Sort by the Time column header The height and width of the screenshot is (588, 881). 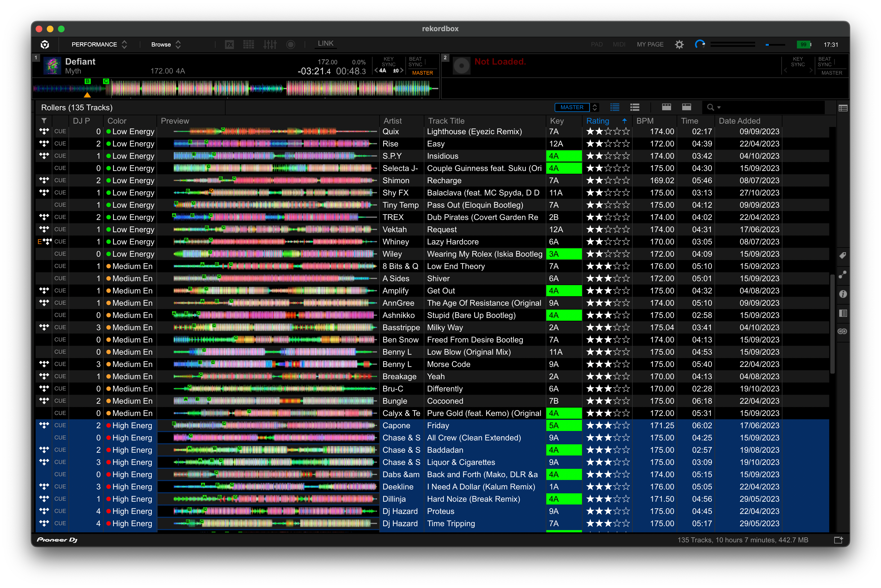(x=695, y=121)
